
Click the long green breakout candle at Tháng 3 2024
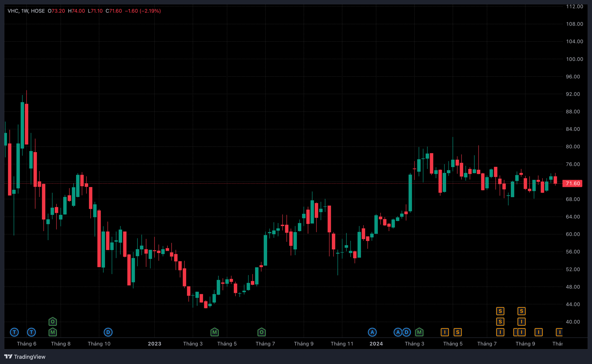[x=410, y=193]
